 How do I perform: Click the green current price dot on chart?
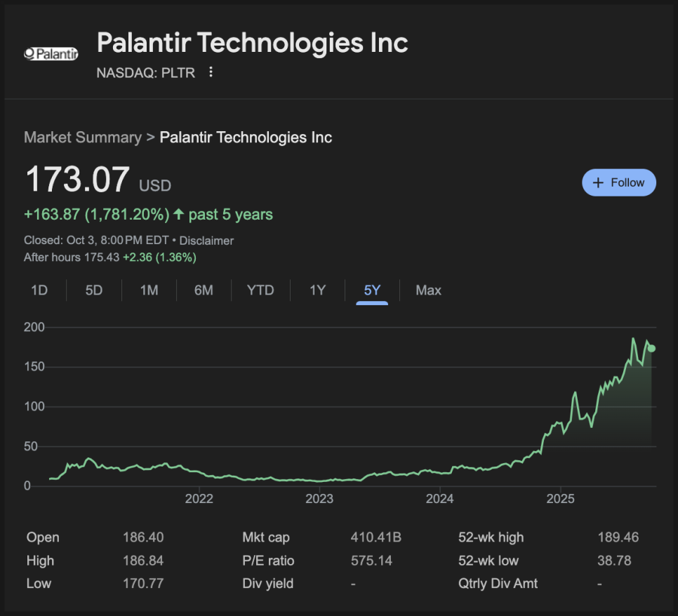[651, 348]
